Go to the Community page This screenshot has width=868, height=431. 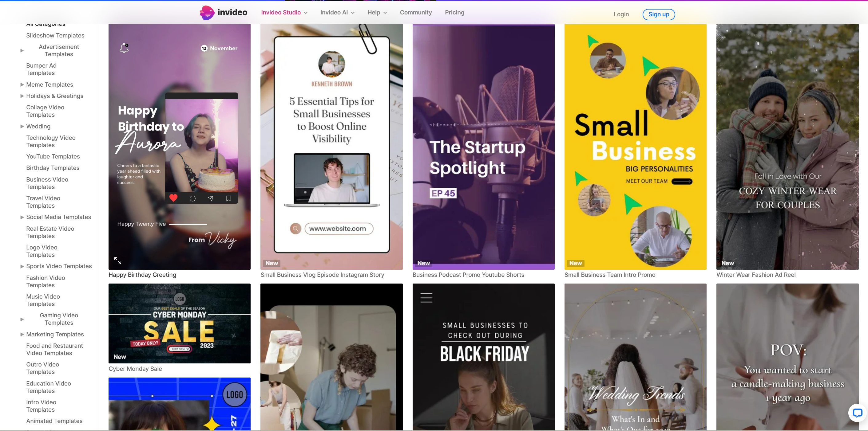click(x=416, y=13)
